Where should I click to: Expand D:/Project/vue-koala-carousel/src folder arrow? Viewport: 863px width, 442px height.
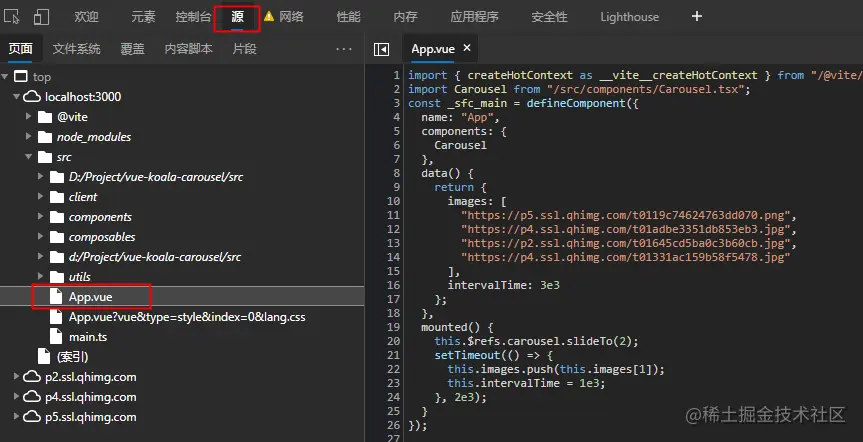tap(40, 177)
